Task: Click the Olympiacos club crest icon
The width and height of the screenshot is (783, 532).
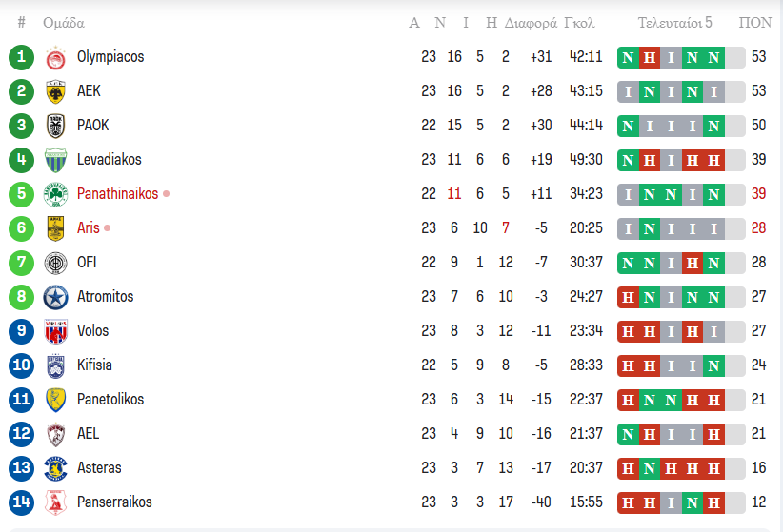Action: pyautogui.click(x=55, y=58)
